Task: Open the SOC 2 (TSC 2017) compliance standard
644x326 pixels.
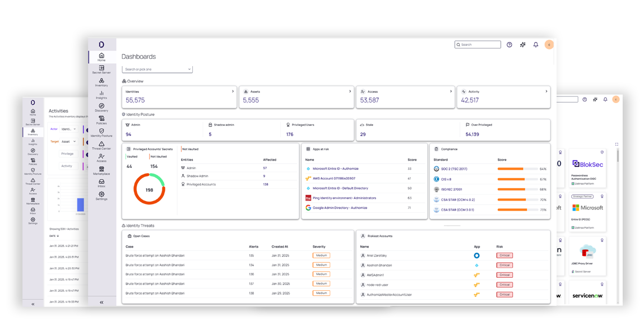Action: point(455,169)
